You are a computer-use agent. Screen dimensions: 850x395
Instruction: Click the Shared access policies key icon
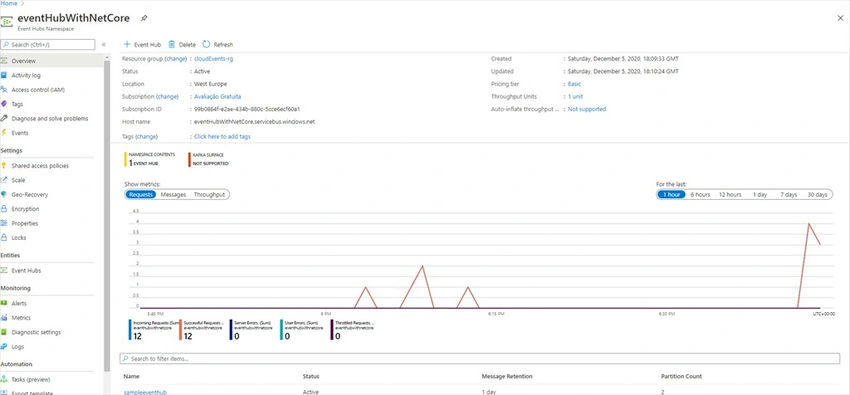(x=4, y=166)
